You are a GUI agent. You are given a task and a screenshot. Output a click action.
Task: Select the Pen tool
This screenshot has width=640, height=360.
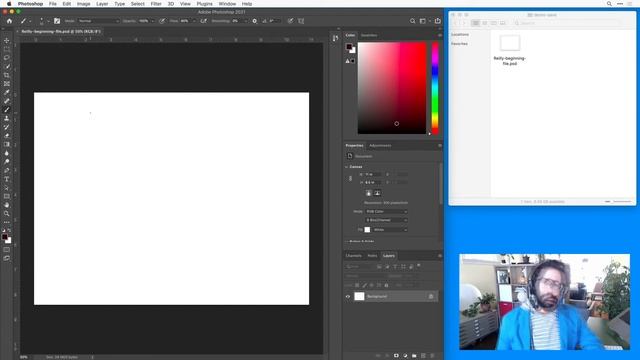[x=7, y=170]
